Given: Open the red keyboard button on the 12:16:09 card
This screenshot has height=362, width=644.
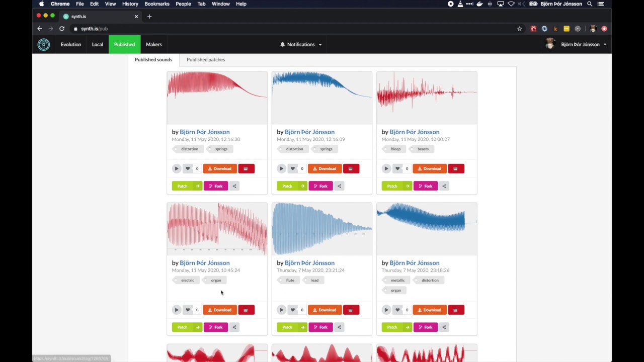Looking at the screenshot, I should [x=351, y=168].
